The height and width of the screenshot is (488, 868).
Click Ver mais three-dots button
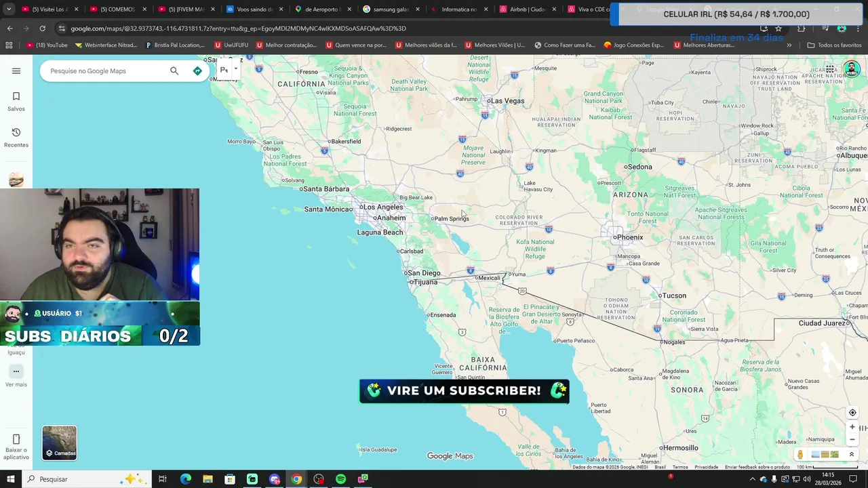(16, 371)
